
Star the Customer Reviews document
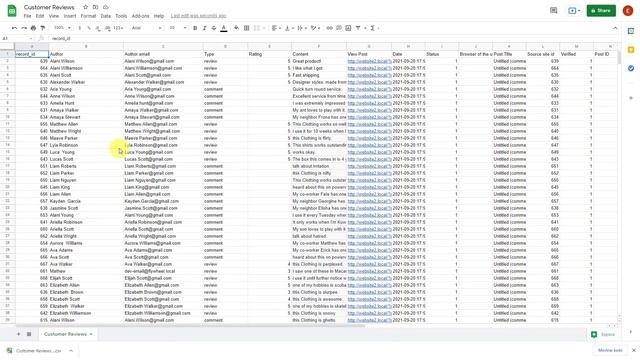click(85, 7)
